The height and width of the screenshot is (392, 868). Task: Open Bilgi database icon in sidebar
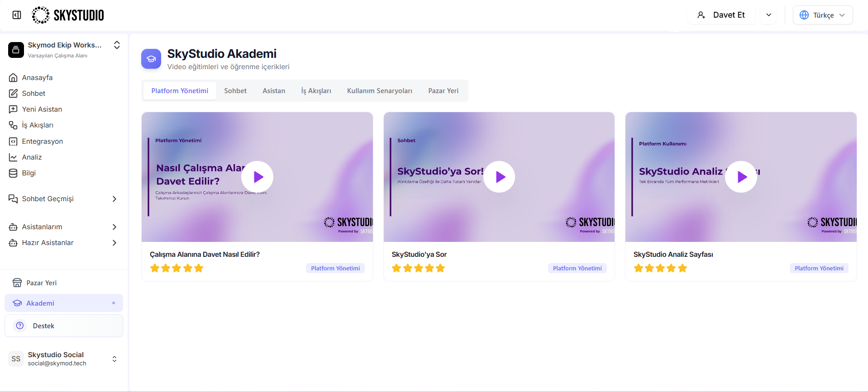(13, 173)
